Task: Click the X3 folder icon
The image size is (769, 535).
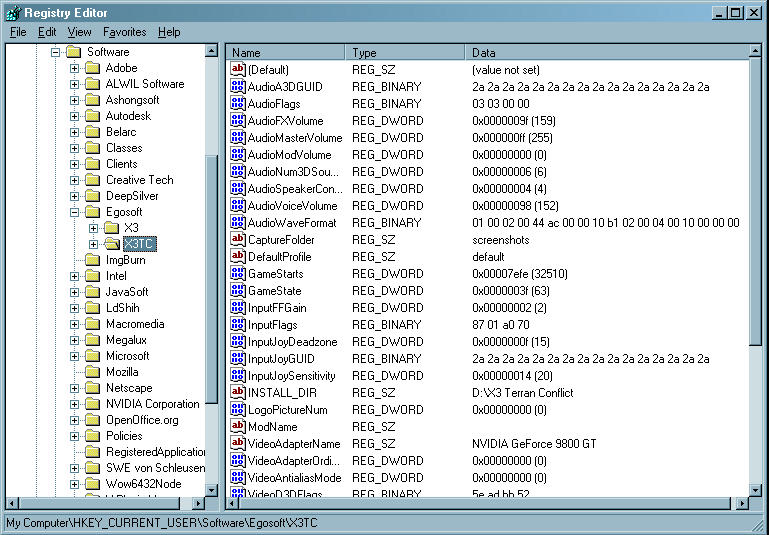Action: point(111,228)
